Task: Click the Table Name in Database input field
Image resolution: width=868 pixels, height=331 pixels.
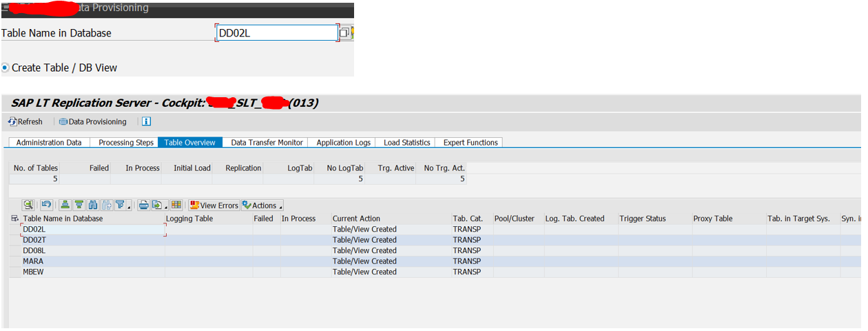Action: 276,33
